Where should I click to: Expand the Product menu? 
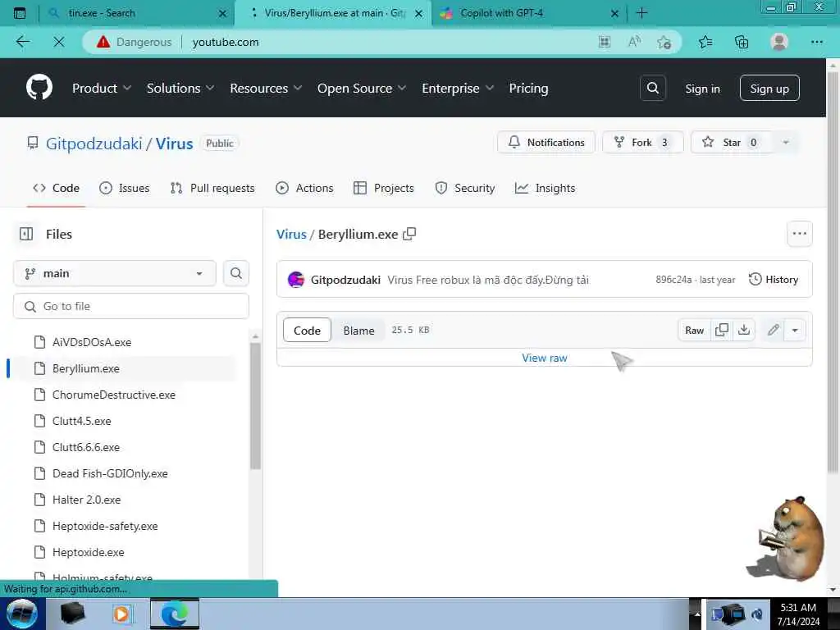(x=101, y=89)
